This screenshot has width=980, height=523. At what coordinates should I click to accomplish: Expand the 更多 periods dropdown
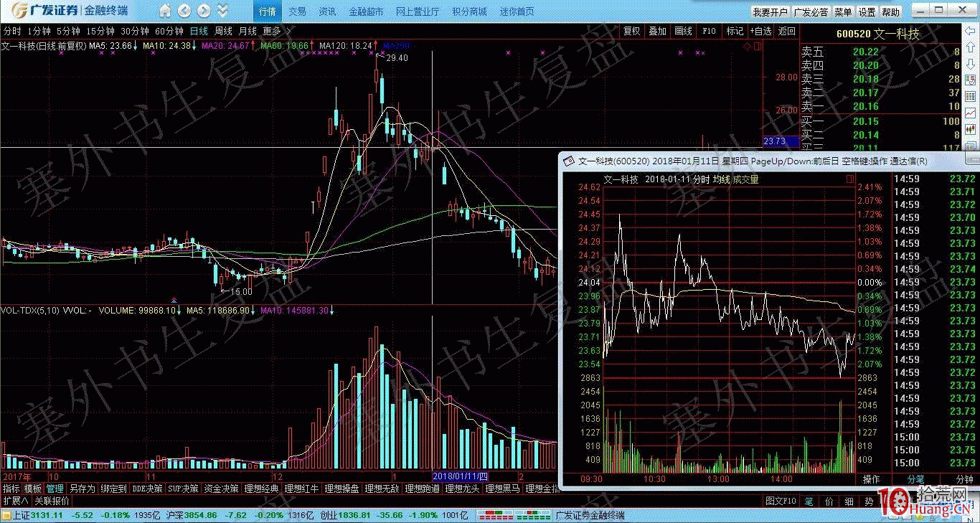(x=276, y=31)
